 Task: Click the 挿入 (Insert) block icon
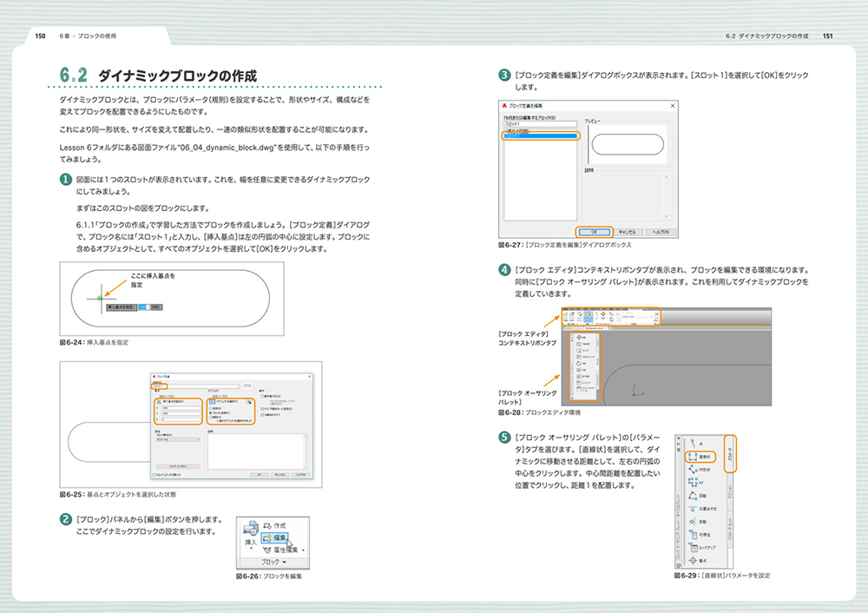click(251, 528)
